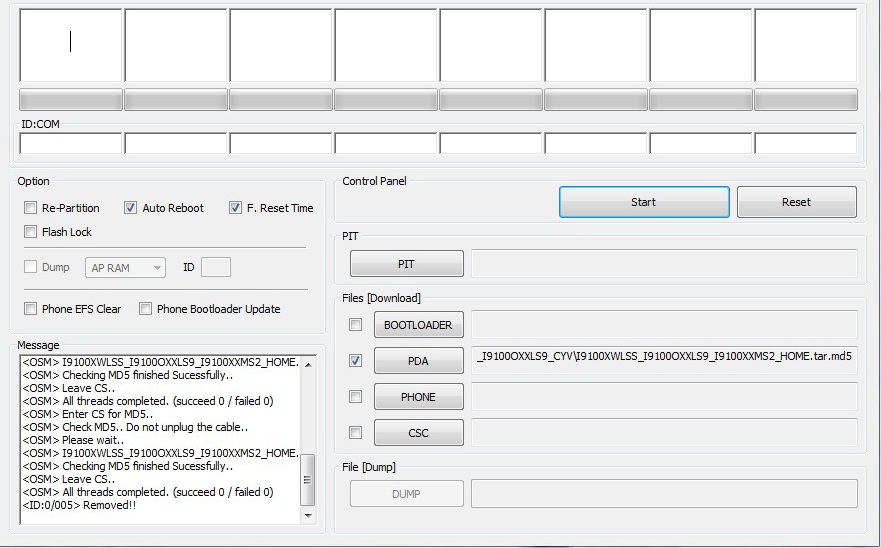881x548 pixels.
Task: Click the Start button
Action: coord(644,202)
